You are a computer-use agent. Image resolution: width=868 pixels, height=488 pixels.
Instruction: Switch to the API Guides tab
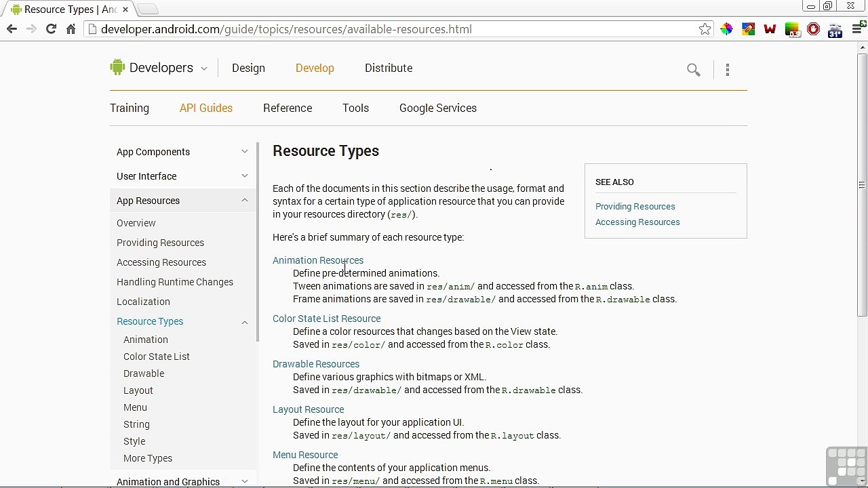tap(206, 108)
